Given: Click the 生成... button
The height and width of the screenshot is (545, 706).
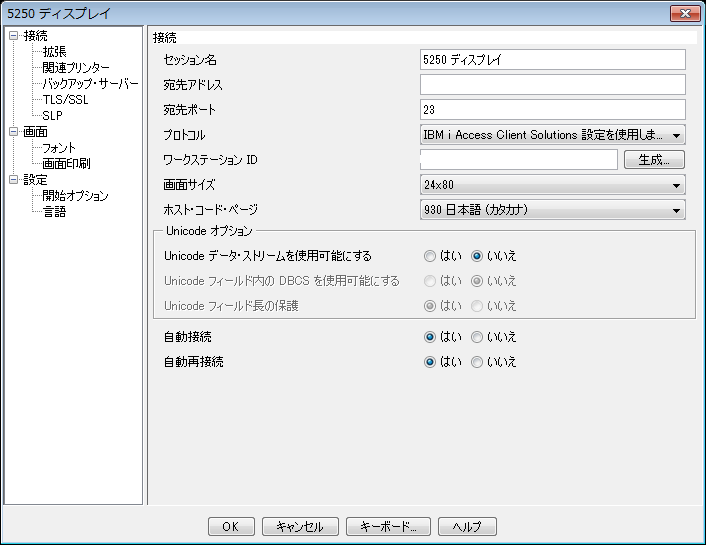Looking at the screenshot, I should (654, 159).
